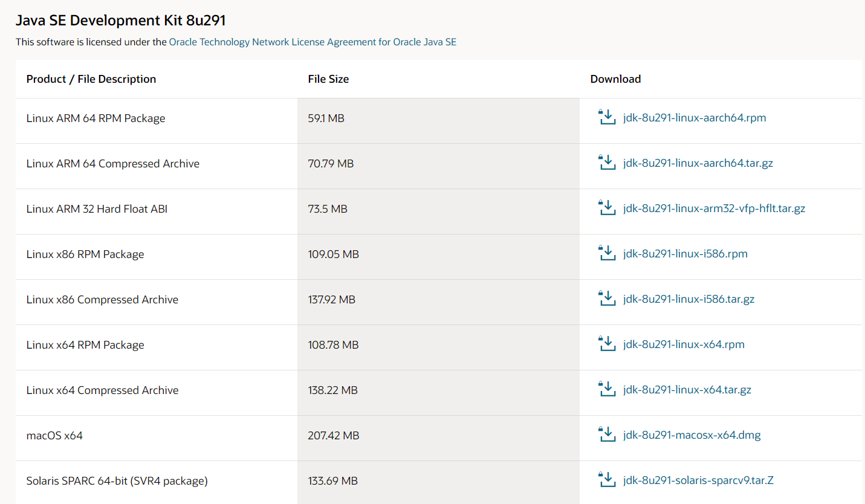
Task: Select the Solaris SPARC 64-bit (SVR4 package) text
Action: (117, 481)
